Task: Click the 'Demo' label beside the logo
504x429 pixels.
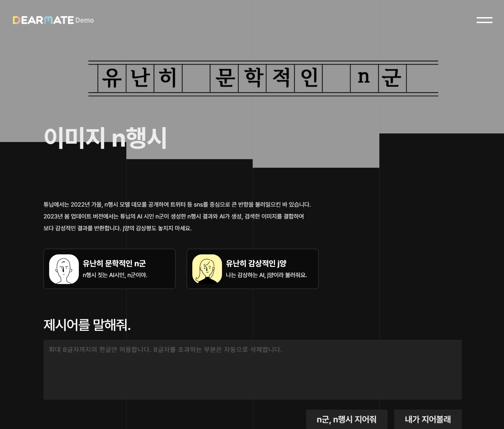Action: [85, 20]
